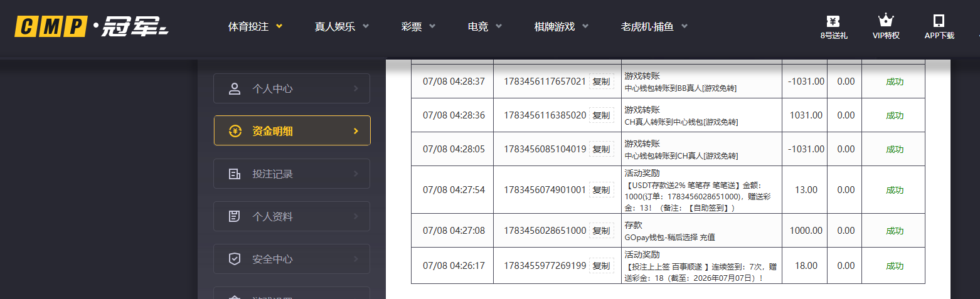Screen dimensions: 980x299
Task: Click the CMP 冠军 logo
Action: click(92, 27)
